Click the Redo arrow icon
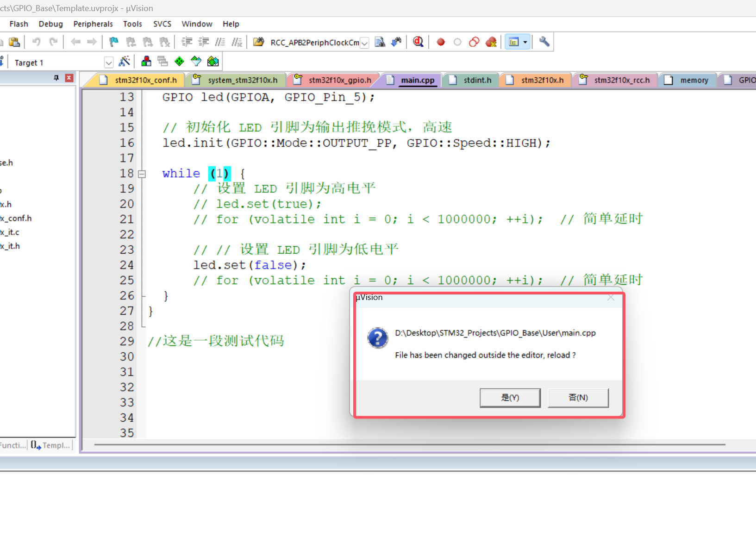This screenshot has width=756, height=537. (53, 42)
